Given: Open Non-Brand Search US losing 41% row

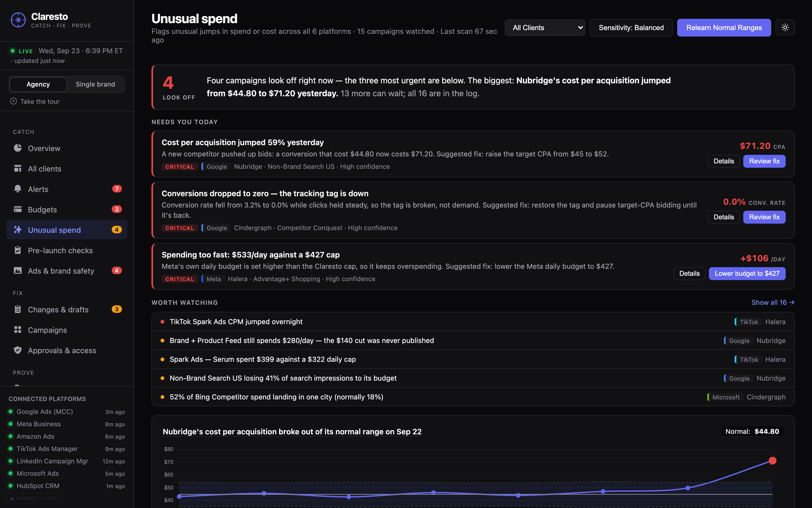Looking at the screenshot, I should pyautogui.click(x=473, y=378).
